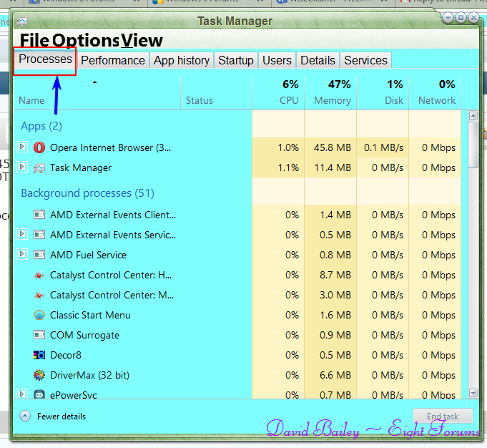Switch to the Services tab
The width and height of the screenshot is (487, 448).
click(365, 60)
